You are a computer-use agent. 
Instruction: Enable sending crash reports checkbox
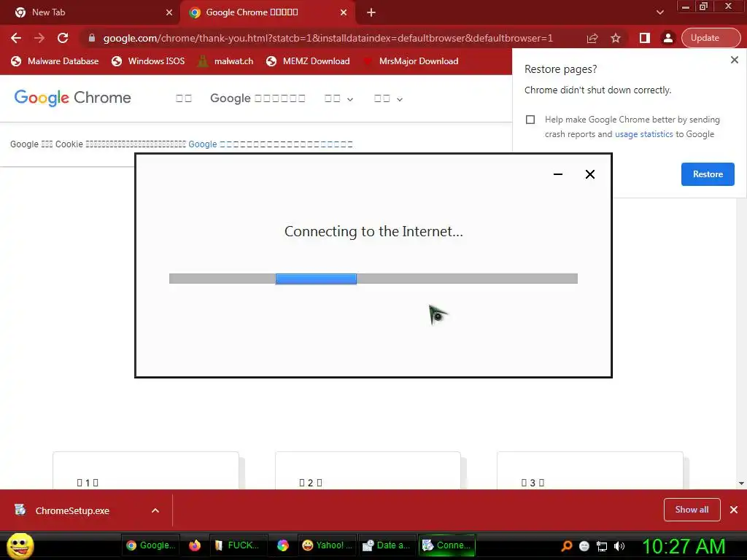(530, 120)
